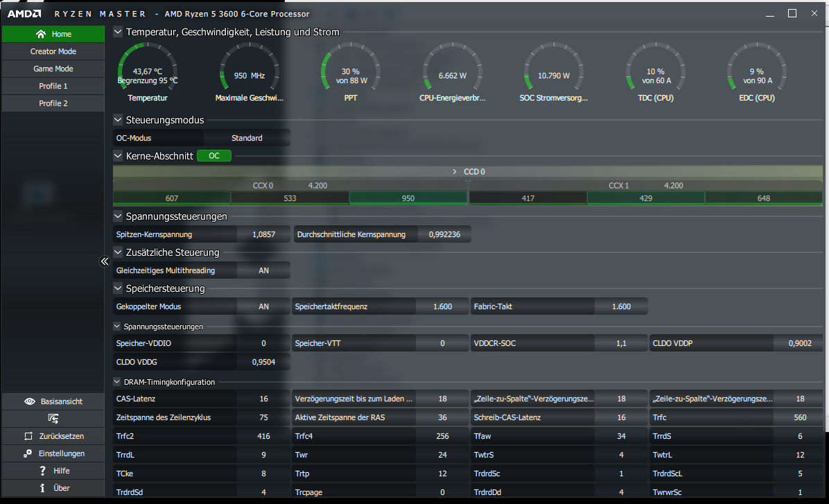Click the import/export icon below Basisansicht
This screenshot has height=504, width=829.
click(x=53, y=418)
